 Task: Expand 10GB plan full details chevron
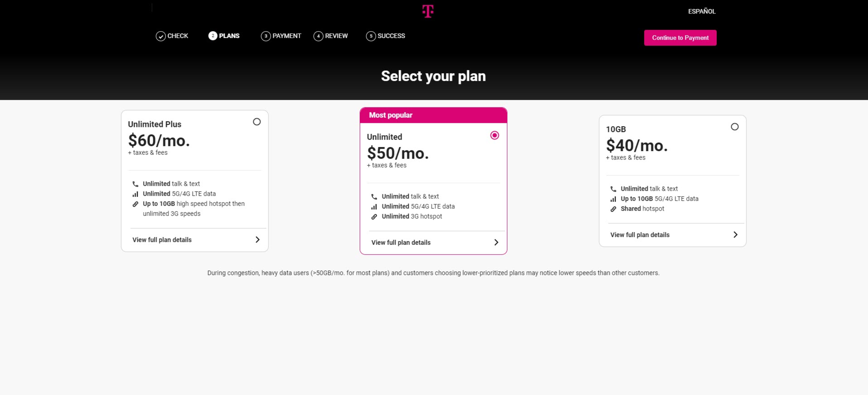point(735,235)
